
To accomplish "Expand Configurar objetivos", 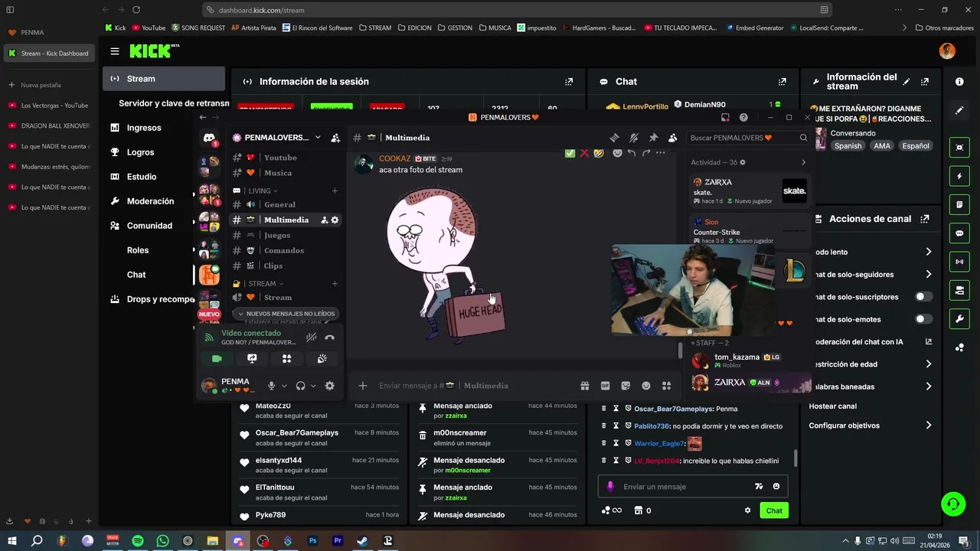I will (x=928, y=425).
